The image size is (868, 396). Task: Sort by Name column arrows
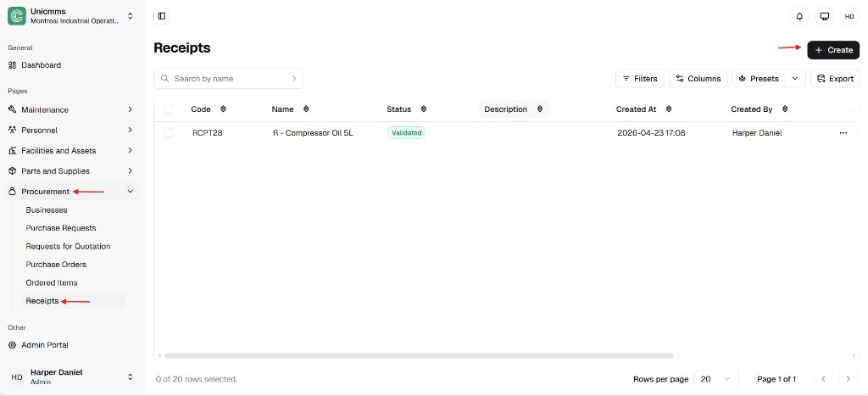point(306,109)
